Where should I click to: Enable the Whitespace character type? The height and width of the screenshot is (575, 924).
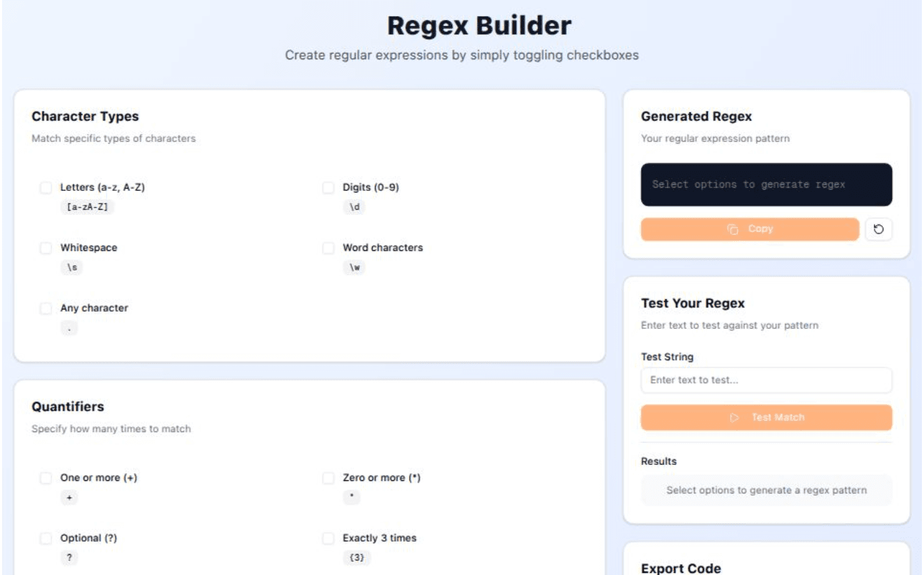(47, 247)
